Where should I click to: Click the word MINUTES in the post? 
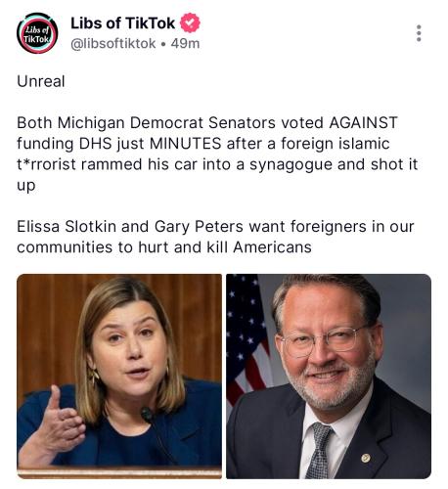(x=186, y=144)
